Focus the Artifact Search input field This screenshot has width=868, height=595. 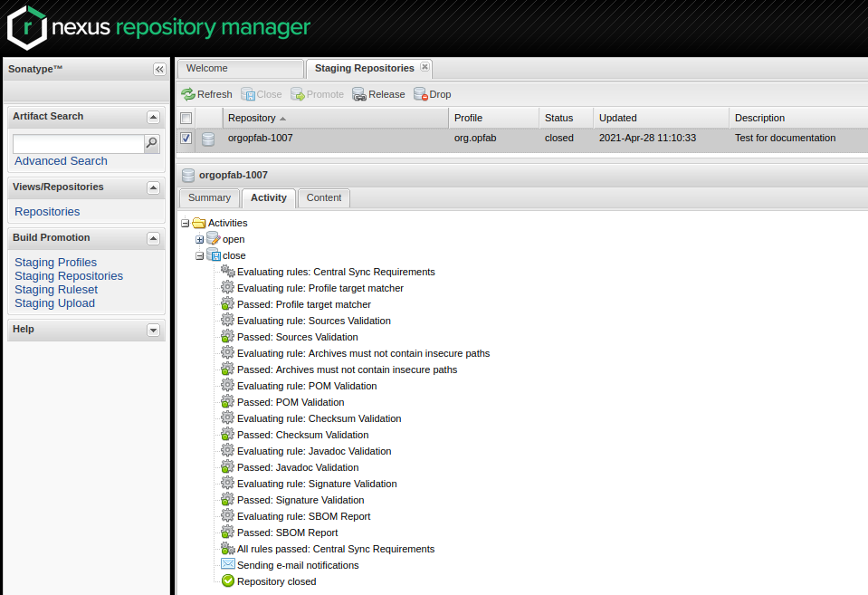pos(79,143)
